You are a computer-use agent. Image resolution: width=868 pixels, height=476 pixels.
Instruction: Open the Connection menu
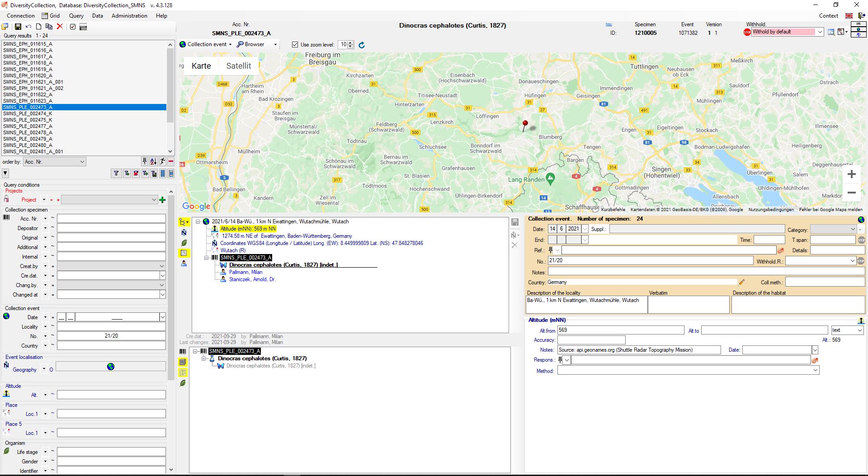(21, 16)
